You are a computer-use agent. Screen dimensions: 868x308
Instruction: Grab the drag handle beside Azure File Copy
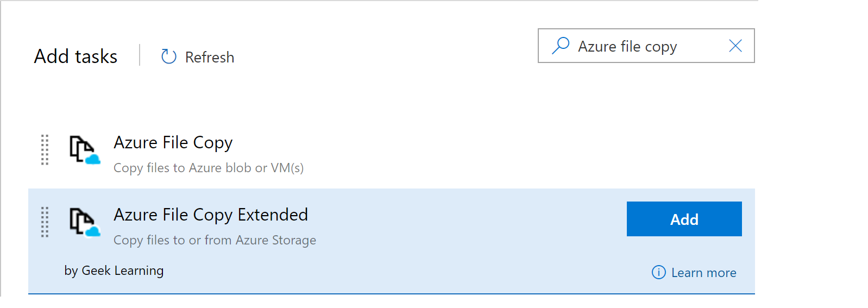[45, 149]
